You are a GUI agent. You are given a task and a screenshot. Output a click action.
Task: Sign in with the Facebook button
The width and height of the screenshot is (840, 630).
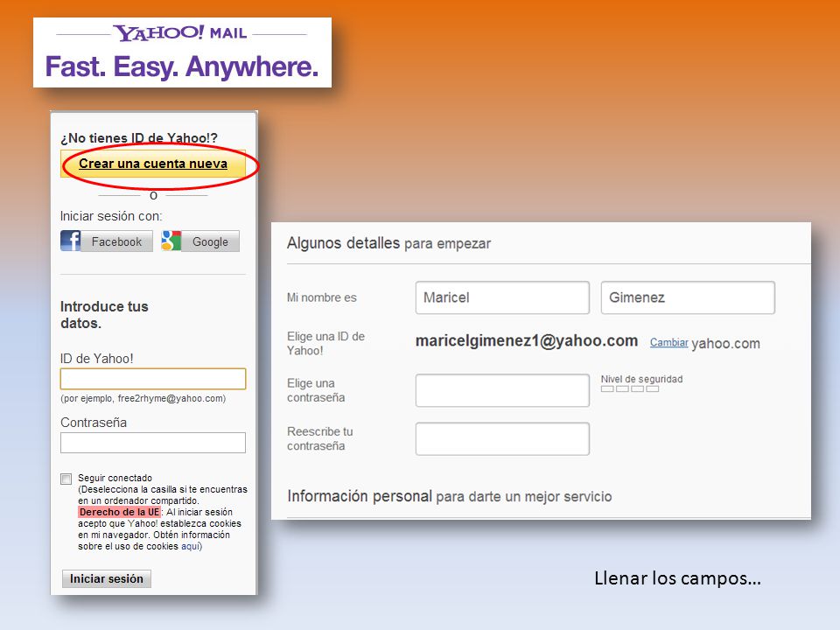click(107, 241)
